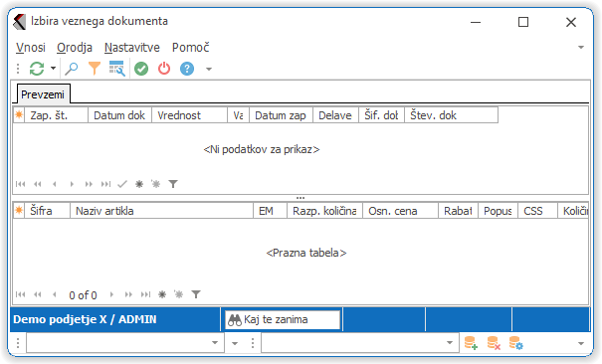Click previous page in lower navigator

[38, 294]
